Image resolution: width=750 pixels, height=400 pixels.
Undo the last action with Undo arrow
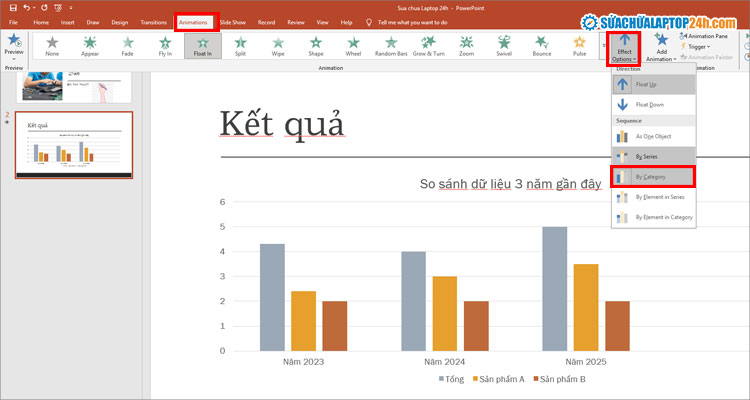click(x=27, y=8)
